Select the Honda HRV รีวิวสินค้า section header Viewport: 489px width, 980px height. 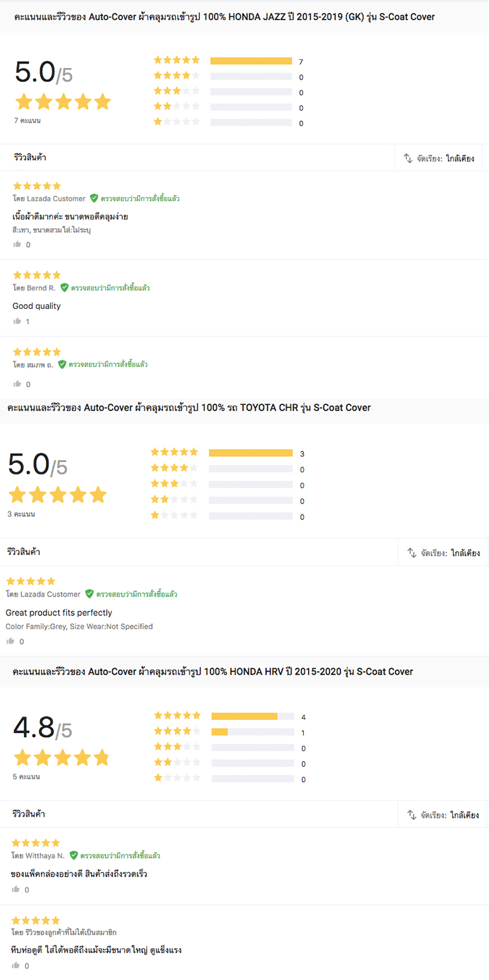(29, 814)
